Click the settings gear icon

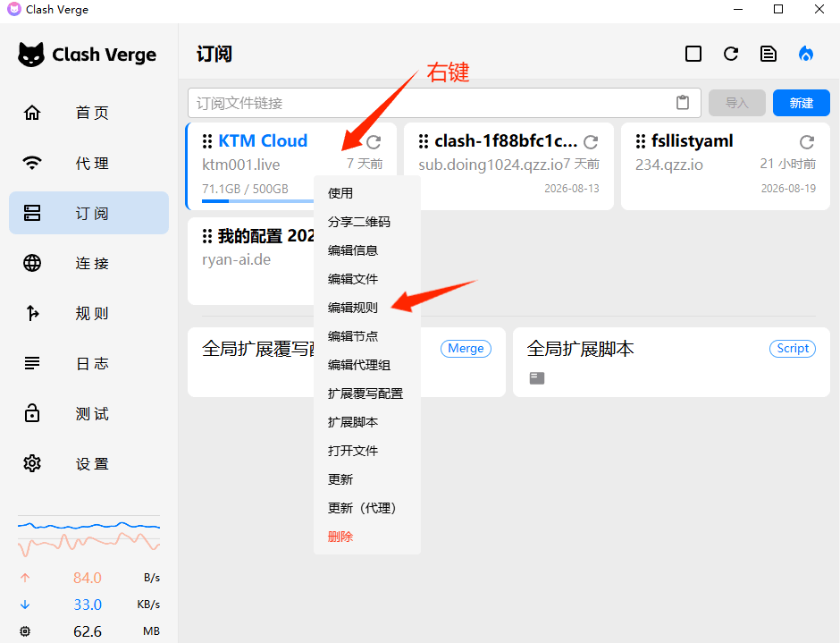tap(32, 463)
